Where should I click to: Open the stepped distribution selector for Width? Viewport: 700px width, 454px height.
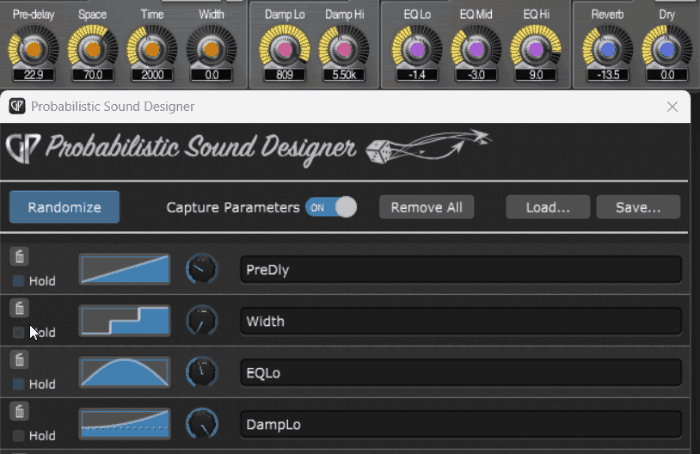[x=125, y=321]
